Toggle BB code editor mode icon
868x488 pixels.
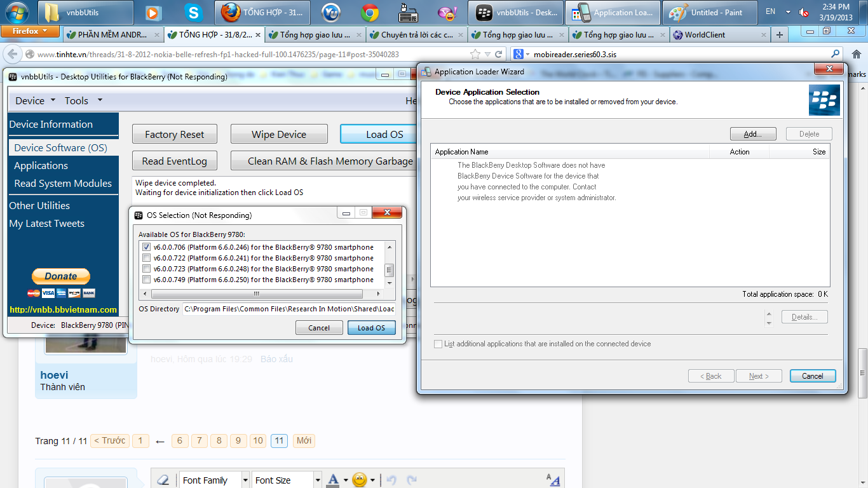point(553,480)
